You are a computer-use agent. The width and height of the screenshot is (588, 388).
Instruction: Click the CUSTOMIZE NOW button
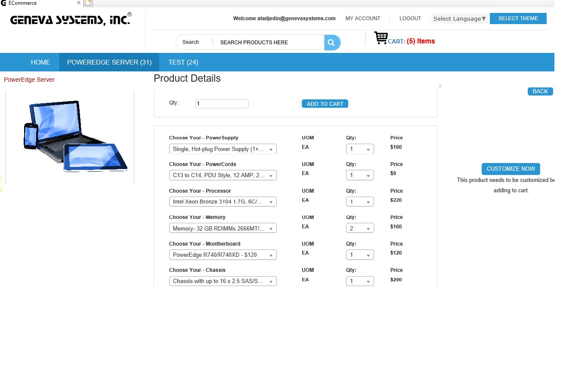click(511, 169)
